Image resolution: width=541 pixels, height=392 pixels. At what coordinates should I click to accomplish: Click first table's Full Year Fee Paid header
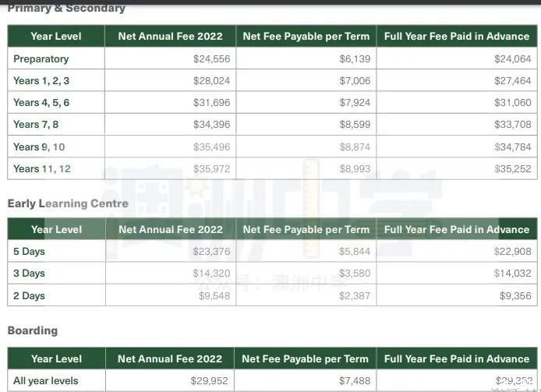457,36
